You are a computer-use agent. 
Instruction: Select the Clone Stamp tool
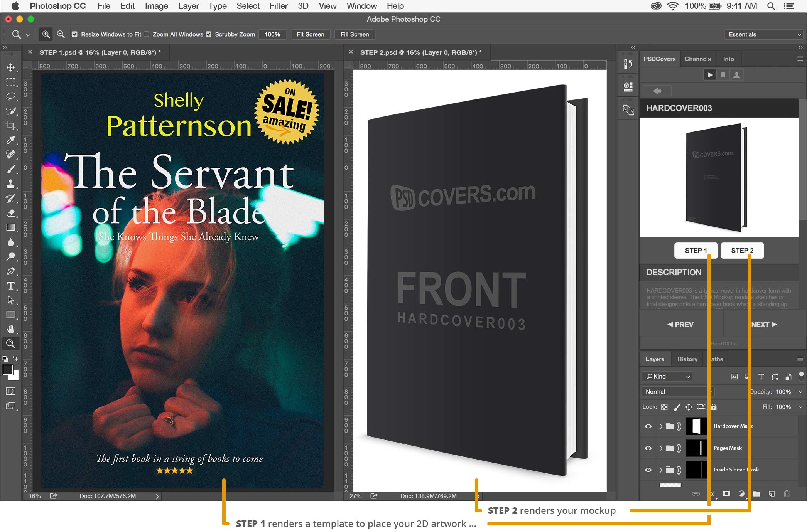tap(10, 184)
